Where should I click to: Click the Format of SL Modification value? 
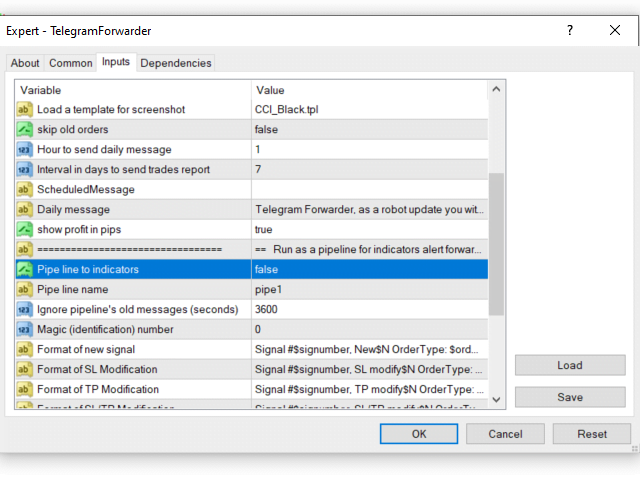pyautogui.click(x=370, y=369)
